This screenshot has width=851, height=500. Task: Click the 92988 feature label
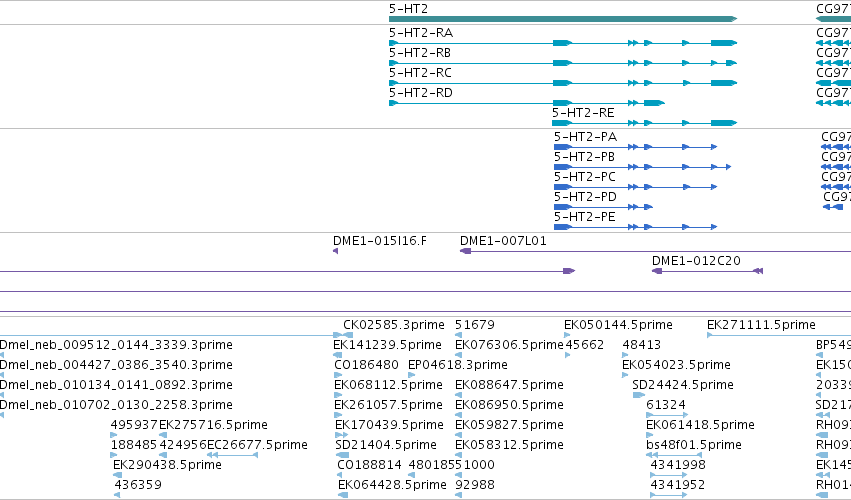pyautogui.click(x=475, y=485)
